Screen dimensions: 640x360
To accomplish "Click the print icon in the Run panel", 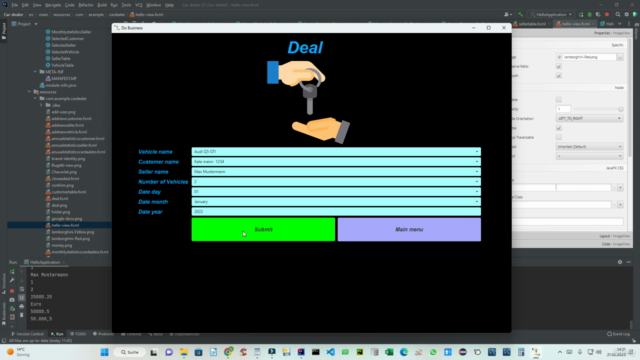I will click(22, 307).
